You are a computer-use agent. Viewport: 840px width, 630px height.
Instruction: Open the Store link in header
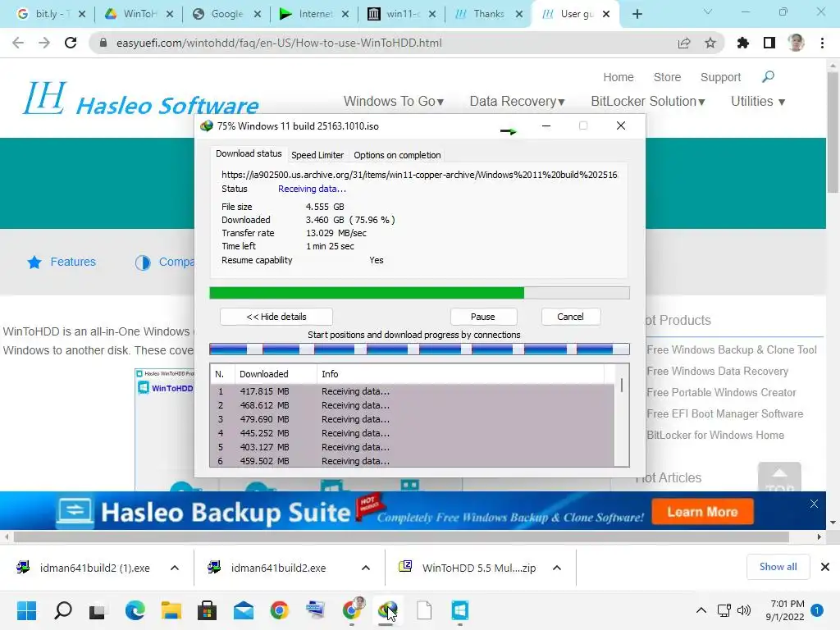667,77
